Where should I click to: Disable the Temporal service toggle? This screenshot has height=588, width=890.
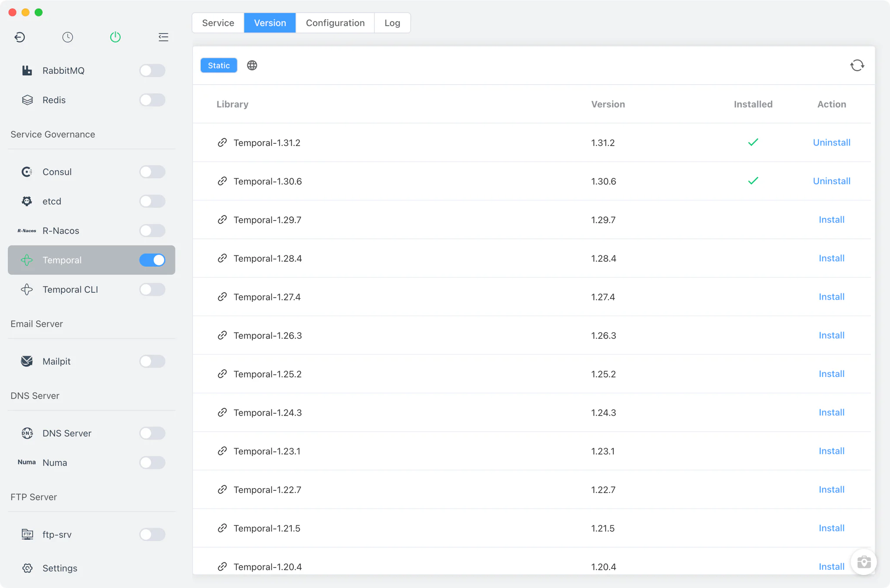(152, 260)
